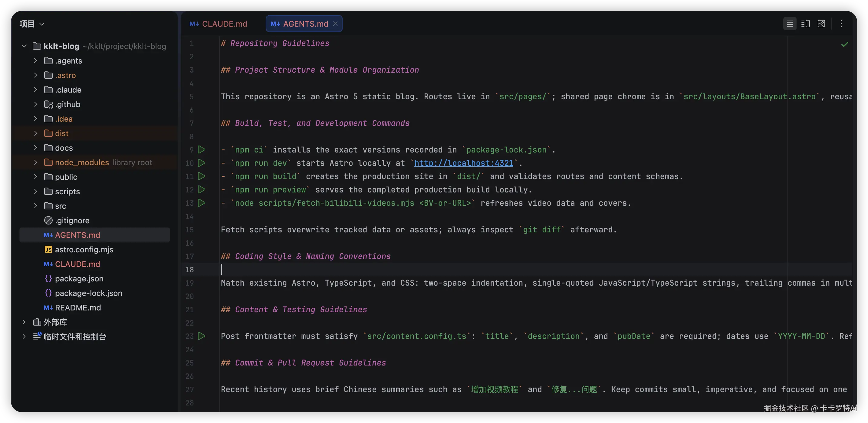Screen dimensions: 868x423
Task: Expand the node_modules library root
Action: tap(35, 162)
